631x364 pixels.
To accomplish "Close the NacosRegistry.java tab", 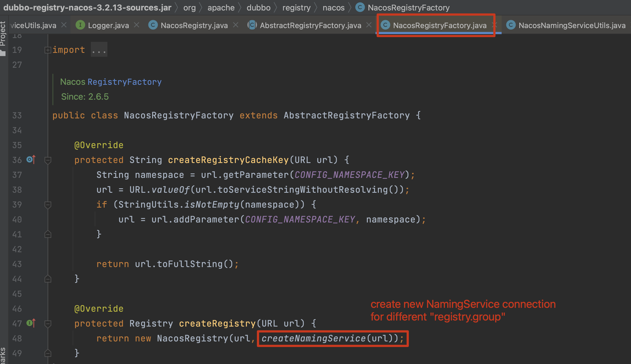I will point(236,25).
